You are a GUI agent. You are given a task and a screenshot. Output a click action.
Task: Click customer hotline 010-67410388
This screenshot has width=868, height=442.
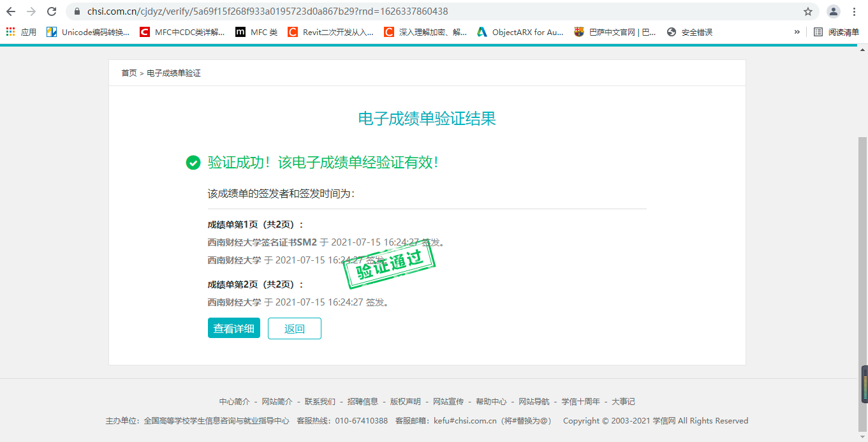tap(362, 421)
